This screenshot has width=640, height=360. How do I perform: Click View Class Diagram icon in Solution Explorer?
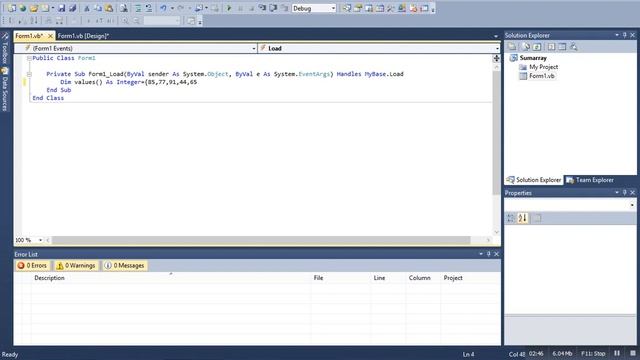(x=573, y=47)
